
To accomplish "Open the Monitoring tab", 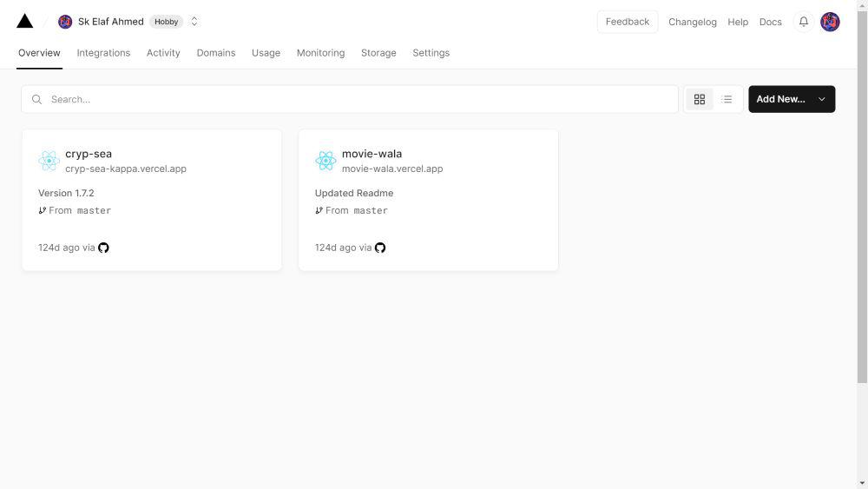I will coord(320,53).
